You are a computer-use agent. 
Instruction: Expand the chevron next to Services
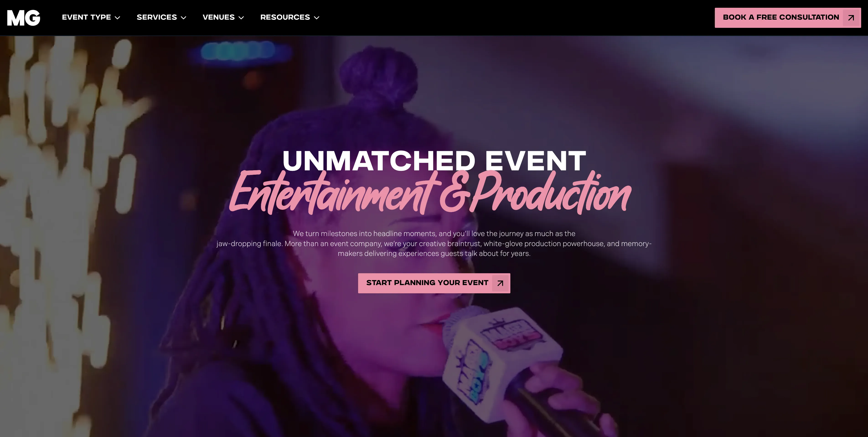[183, 18]
